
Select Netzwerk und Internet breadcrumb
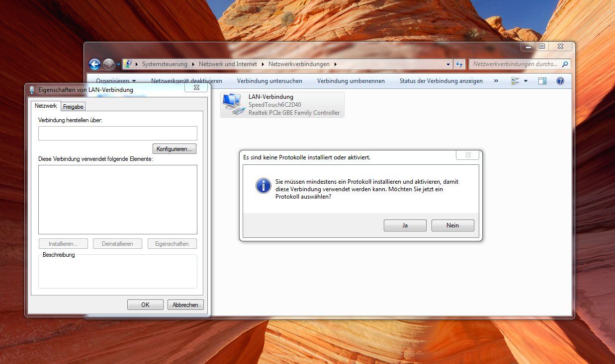click(x=228, y=64)
